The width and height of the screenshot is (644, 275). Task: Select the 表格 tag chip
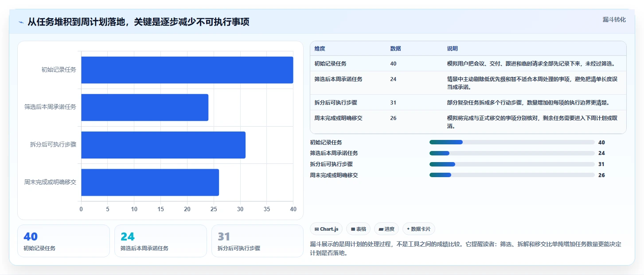(358, 229)
